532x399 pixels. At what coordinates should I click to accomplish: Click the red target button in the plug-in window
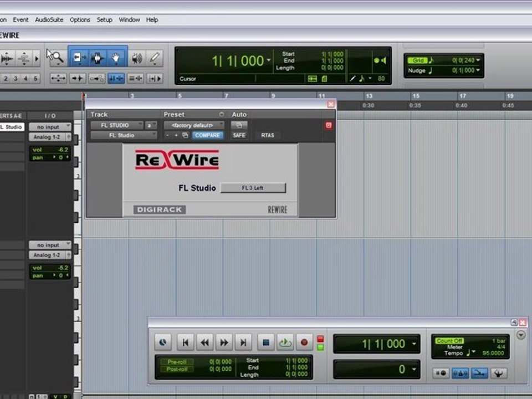[x=329, y=125]
